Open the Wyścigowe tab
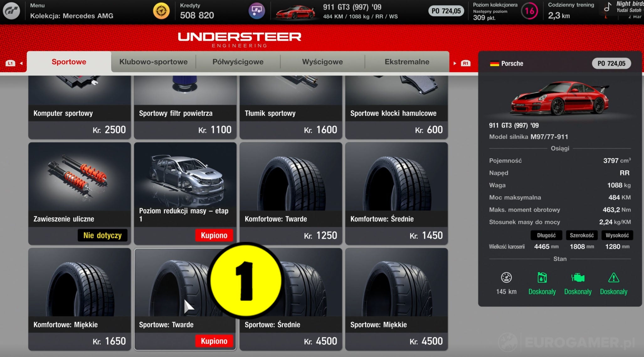The width and height of the screenshot is (644, 357). pyautogui.click(x=322, y=62)
